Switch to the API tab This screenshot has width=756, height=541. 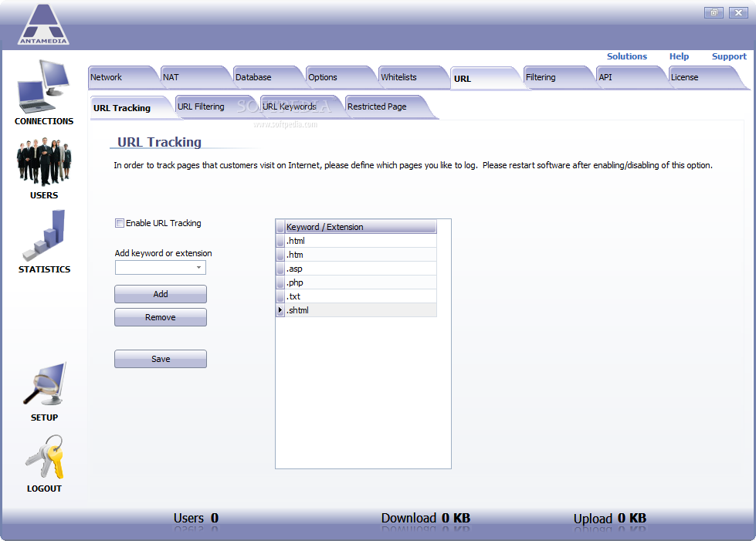click(631, 77)
